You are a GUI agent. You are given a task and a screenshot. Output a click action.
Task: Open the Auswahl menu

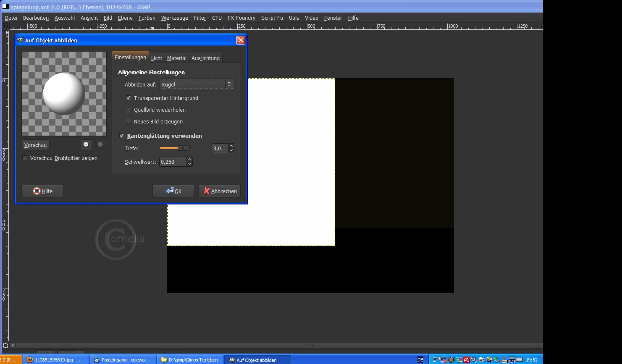65,18
